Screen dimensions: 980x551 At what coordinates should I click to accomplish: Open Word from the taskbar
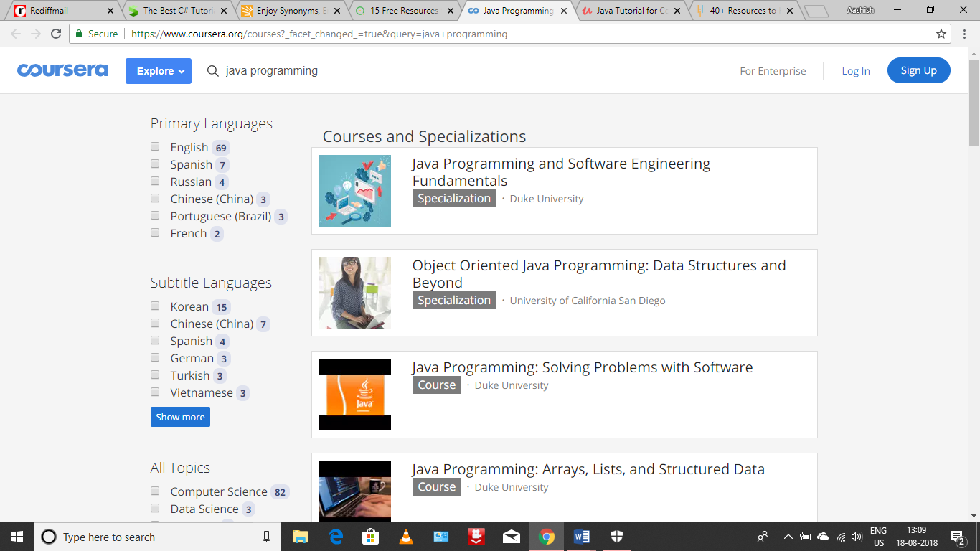pyautogui.click(x=582, y=537)
